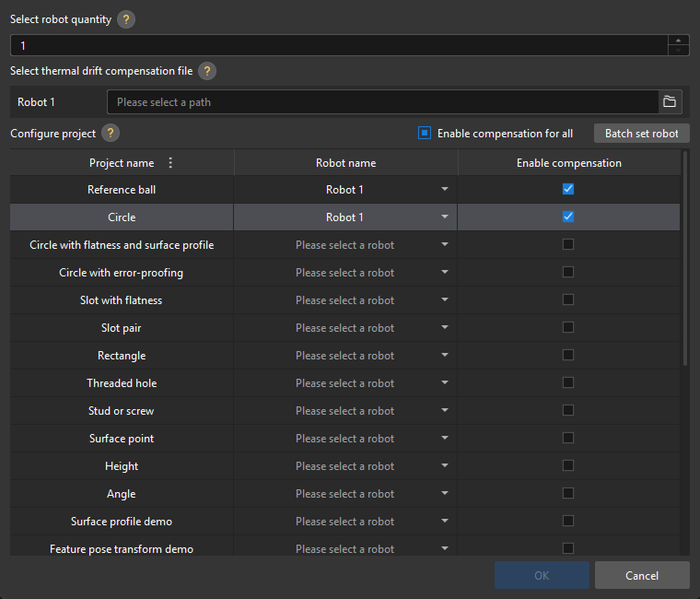Enable compensation for Feature pose transform demo
Image resolution: width=700 pixels, height=599 pixels.
tap(568, 548)
